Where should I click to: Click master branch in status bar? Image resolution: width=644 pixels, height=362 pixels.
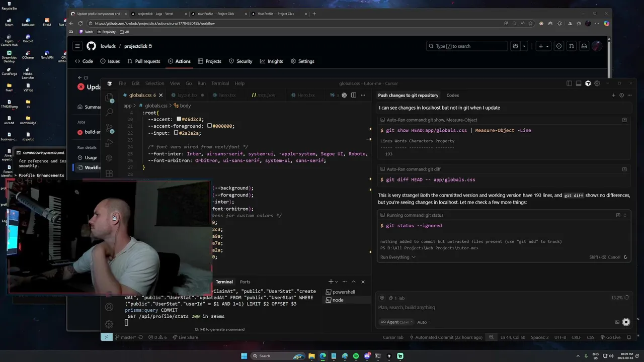pyautogui.click(x=125, y=337)
